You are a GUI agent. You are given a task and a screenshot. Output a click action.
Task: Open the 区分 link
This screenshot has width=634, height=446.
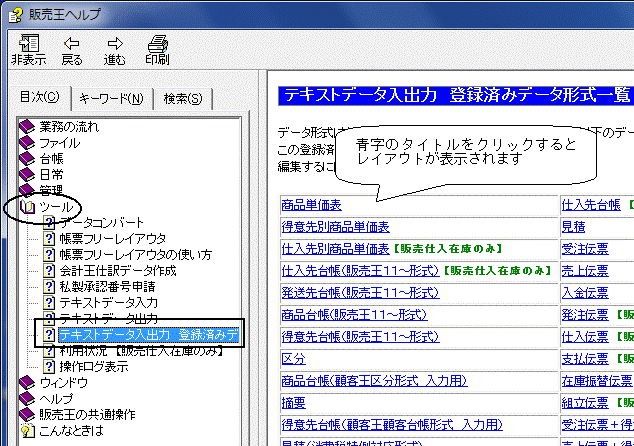click(294, 359)
